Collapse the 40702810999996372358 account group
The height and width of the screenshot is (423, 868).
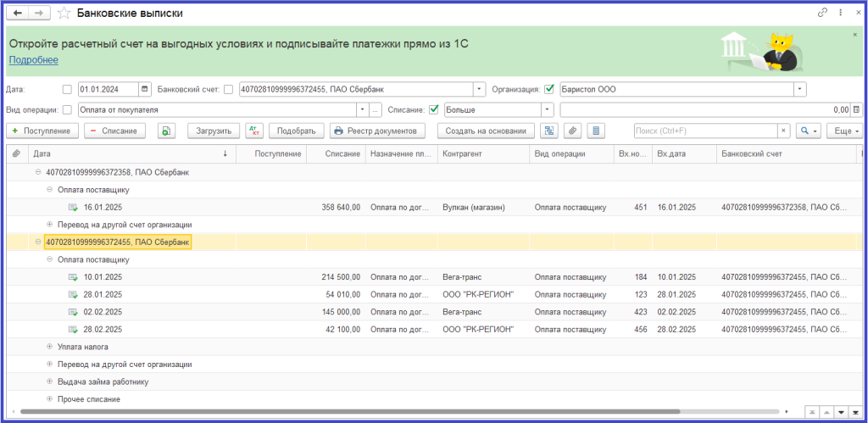(x=38, y=172)
